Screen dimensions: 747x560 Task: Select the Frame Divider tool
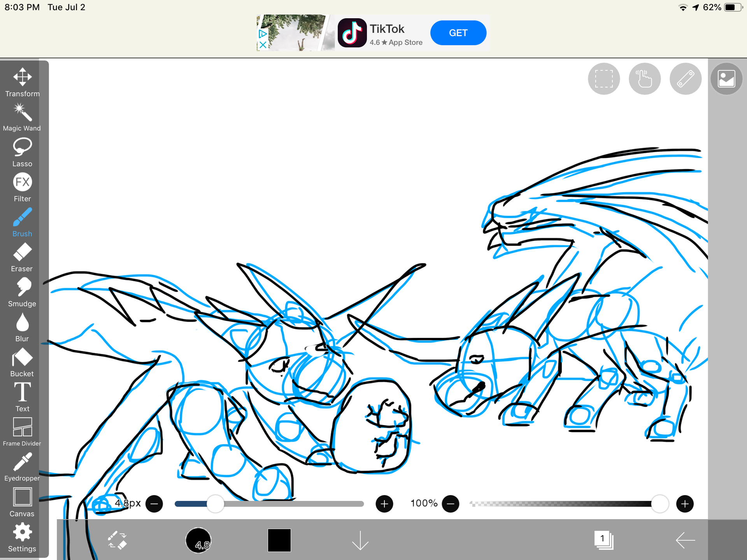22,432
